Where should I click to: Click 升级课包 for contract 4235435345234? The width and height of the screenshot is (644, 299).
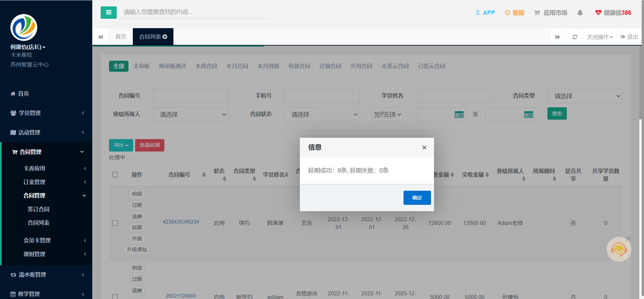click(137, 250)
